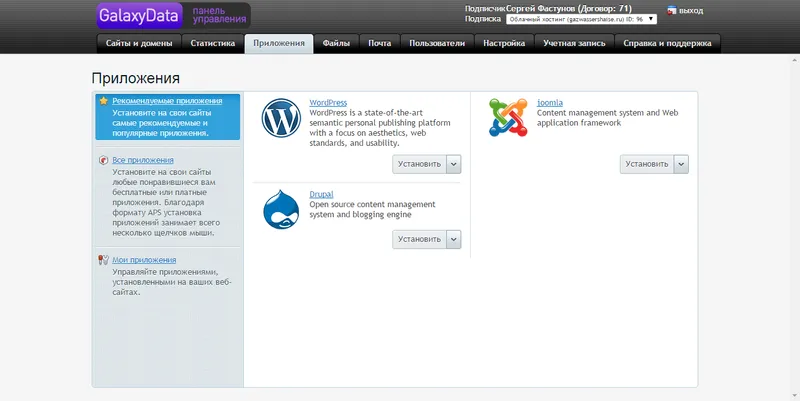800x401 pixels.
Task: Open the Сайты и домены tab
Action: [139, 43]
